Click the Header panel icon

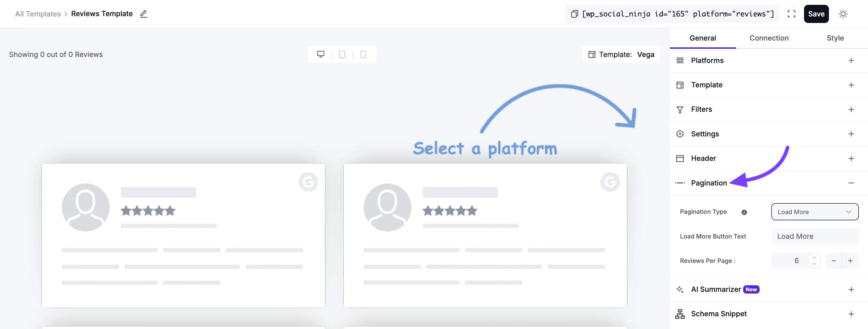pos(680,158)
